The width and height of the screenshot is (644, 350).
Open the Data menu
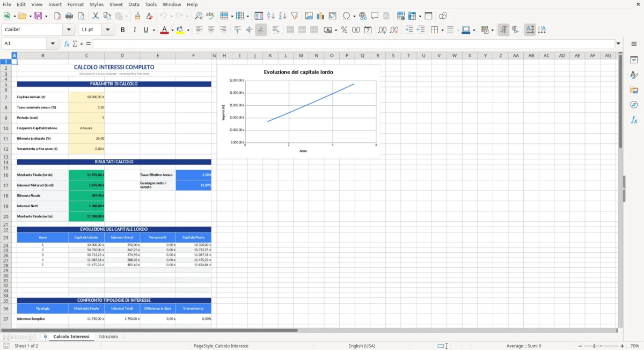(x=134, y=4)
